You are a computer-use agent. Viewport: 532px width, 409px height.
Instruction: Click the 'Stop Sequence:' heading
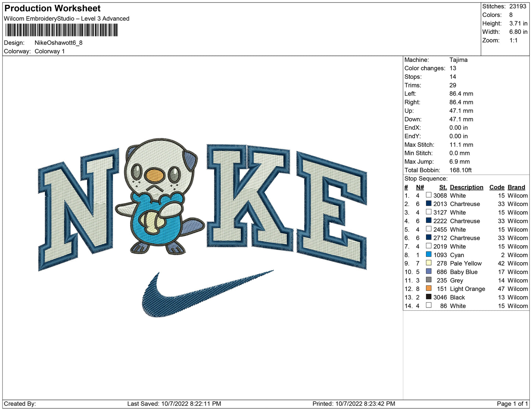pos(426,178)
